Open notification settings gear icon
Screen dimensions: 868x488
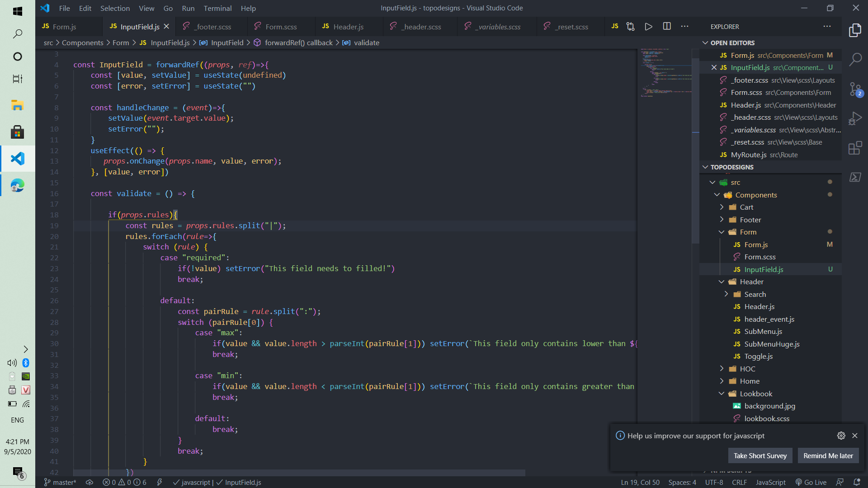pyautogui.click(x=841, y=436)
